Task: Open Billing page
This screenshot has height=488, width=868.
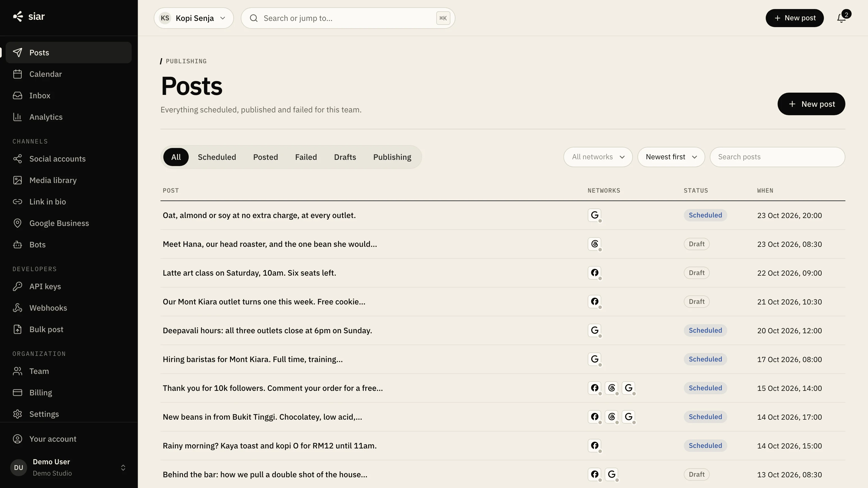Action: pyautogui.click(x=68, y=393)
